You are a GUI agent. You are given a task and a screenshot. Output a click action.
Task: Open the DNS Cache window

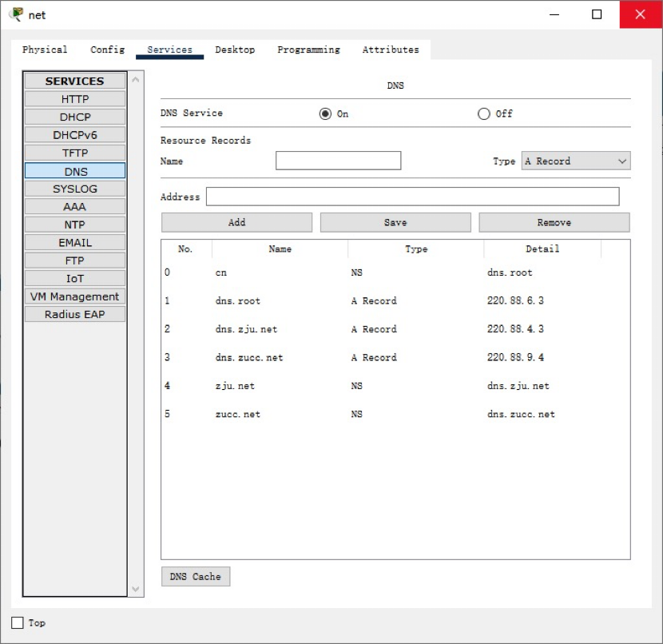pyautogui.click(x=195, y=577)
